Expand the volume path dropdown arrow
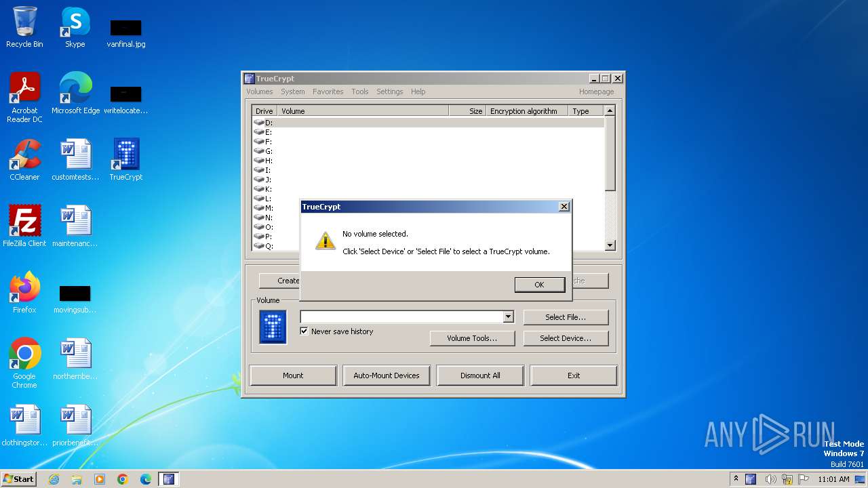 pyautogui.click(x=508, y=317)
